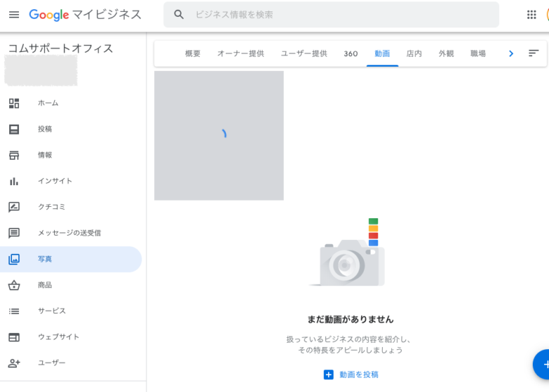This screenshot has height=392, width=549.
Task: Focus the ビジネス情報を検索 search field
Action: tap(331, 15)
